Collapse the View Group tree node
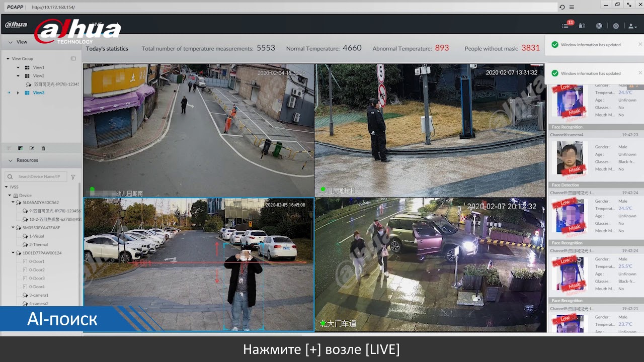The image size is (644, 362). [8, 59]
